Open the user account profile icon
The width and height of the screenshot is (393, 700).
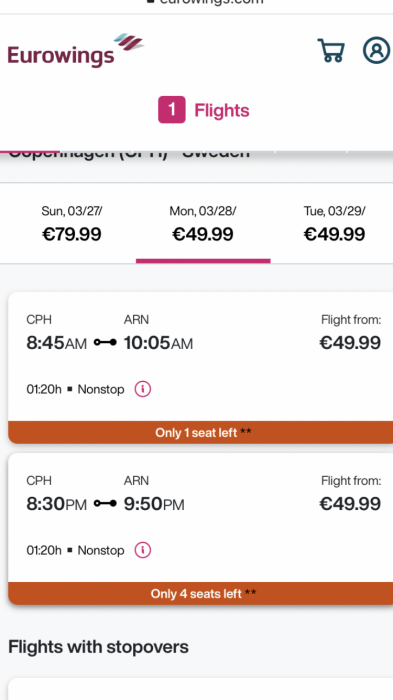(x=376, y=50)
